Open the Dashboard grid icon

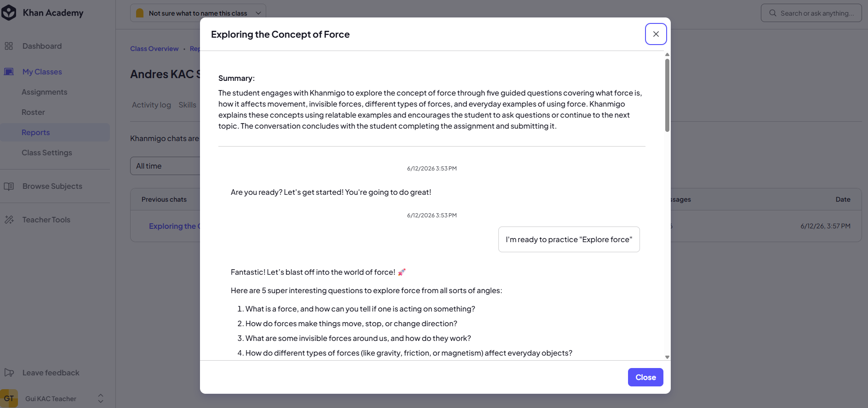click(x=9, y=46)
